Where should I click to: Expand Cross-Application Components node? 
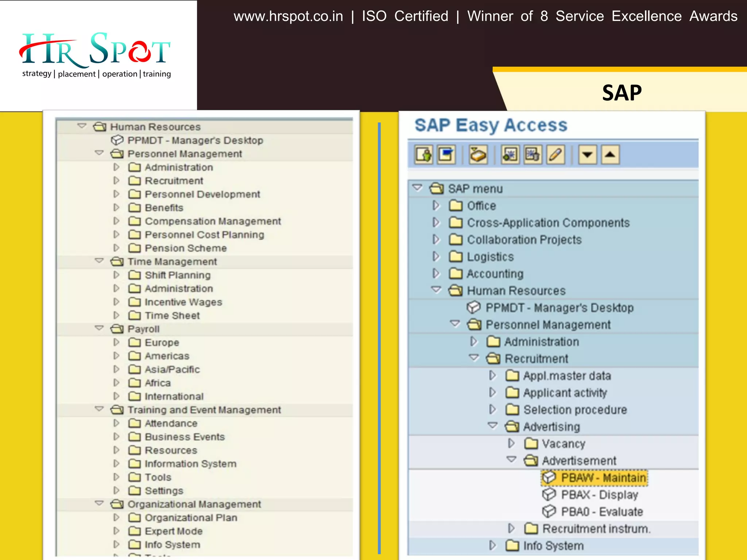pos(436,222)
